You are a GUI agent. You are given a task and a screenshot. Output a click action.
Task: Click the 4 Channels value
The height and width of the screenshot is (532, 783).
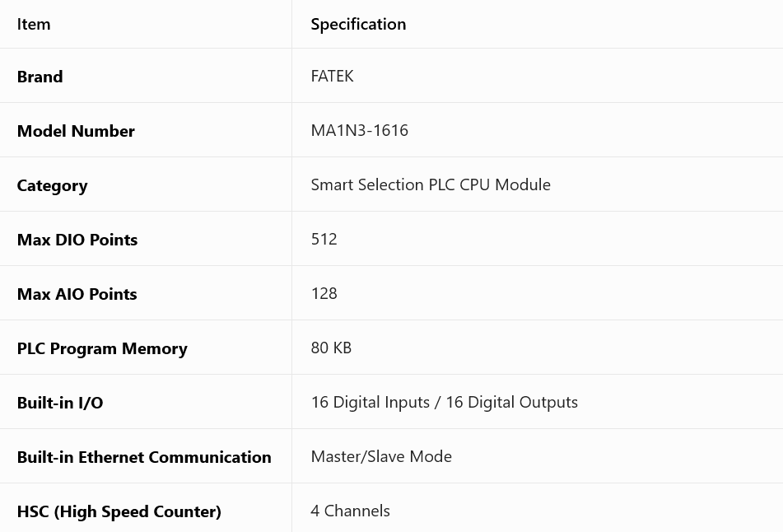pyautogui.click(x=351, y=511)
